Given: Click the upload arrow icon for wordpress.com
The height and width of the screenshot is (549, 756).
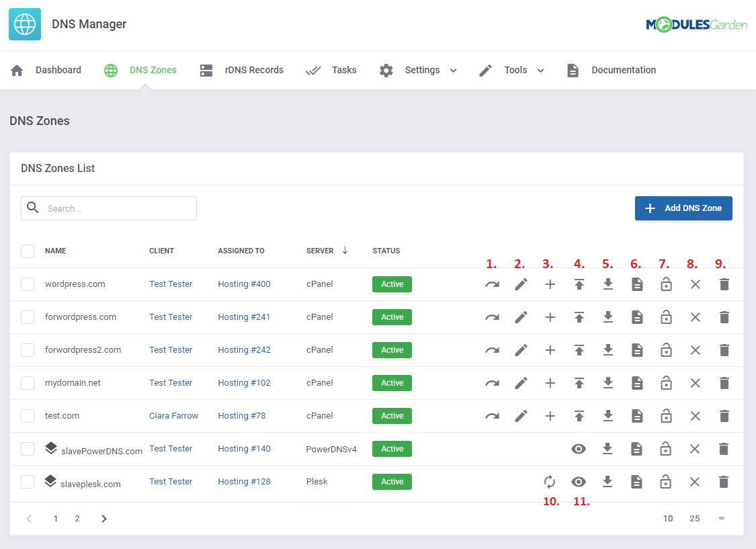Looking at the screenshot, I should pyautogui.click(x=579, y=284).
